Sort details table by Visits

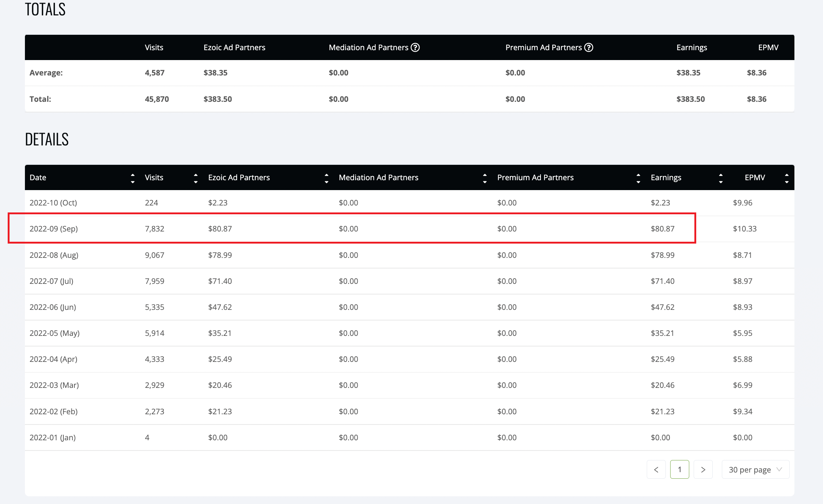coord(196,178)
